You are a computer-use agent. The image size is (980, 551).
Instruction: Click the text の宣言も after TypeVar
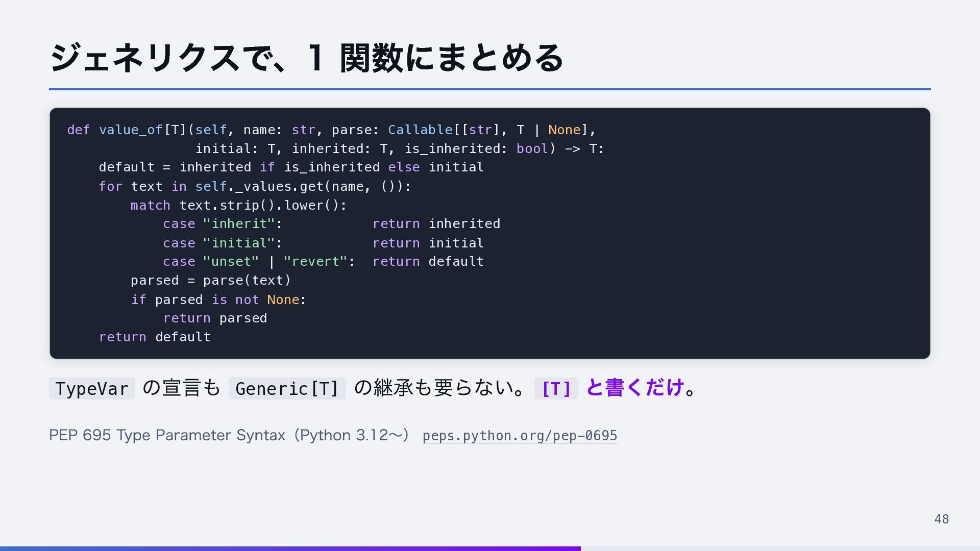pyautogui.click(x=181, y=388)
